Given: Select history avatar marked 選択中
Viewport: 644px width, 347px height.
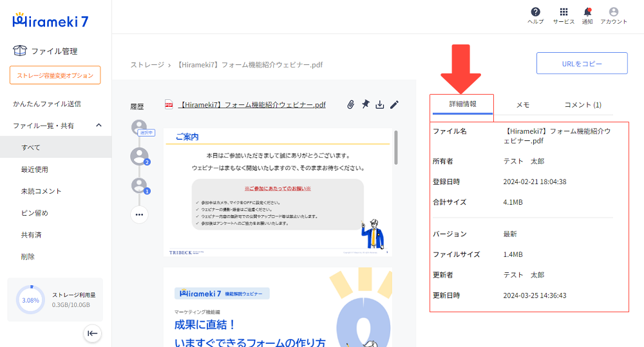Looking at the screenshot, I should 140,127.
